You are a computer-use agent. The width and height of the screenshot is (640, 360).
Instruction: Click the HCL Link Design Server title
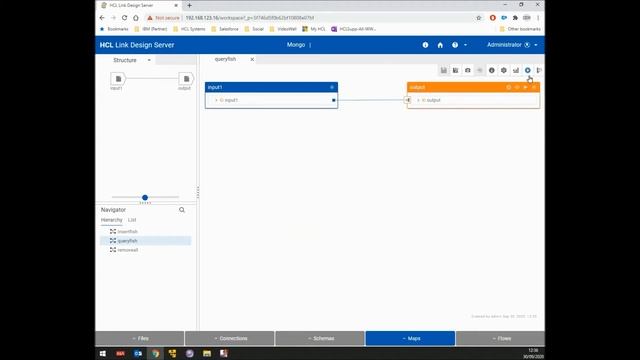point(137,45)
